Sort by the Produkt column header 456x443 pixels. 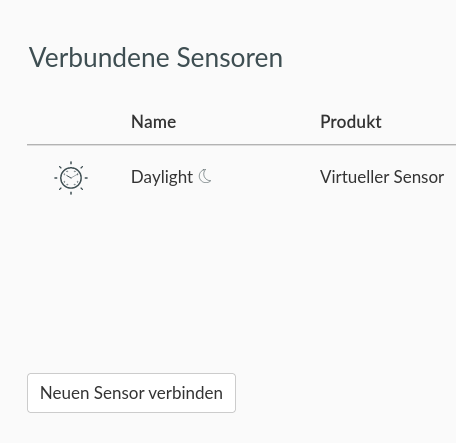point(351,122)
